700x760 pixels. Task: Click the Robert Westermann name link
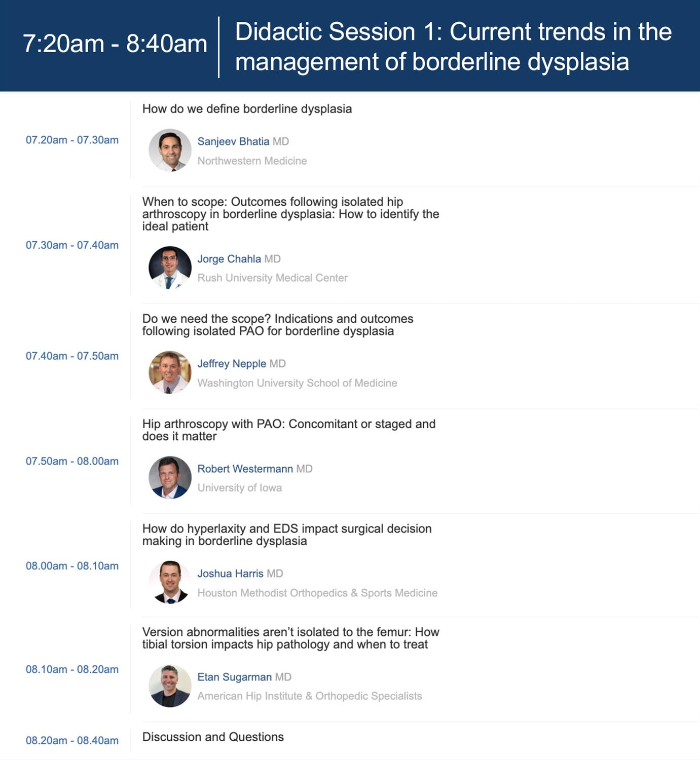pyautogui.click(x=245, y=469)
